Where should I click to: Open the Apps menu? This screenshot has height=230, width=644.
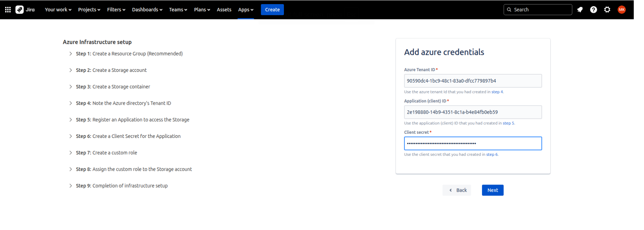pos(246,10)
